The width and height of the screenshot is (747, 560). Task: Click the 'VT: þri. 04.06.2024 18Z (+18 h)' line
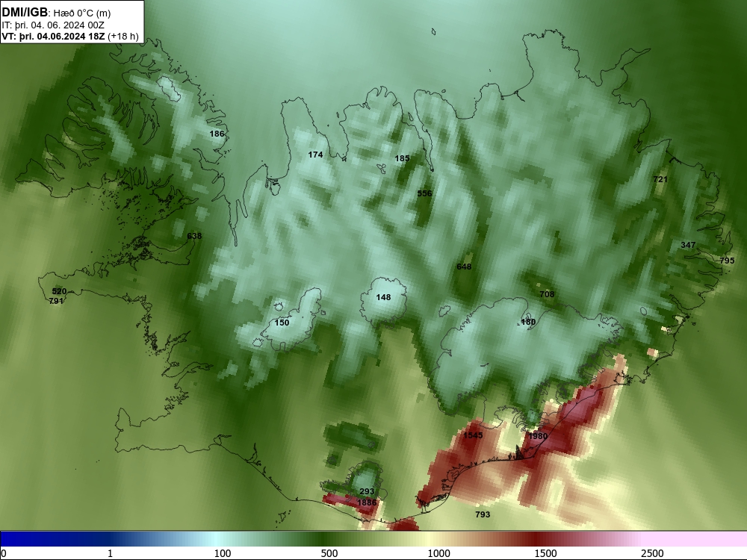(x=70, y=37)
